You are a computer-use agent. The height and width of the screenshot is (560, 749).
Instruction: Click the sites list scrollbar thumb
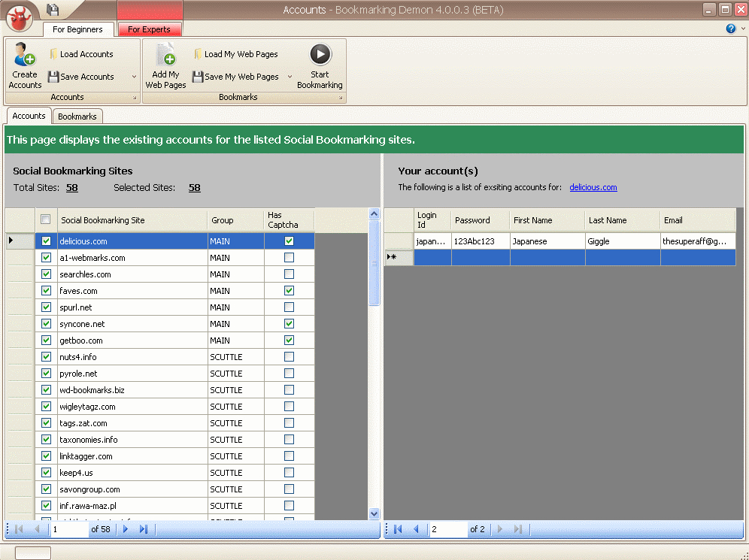tap(374, 262)
